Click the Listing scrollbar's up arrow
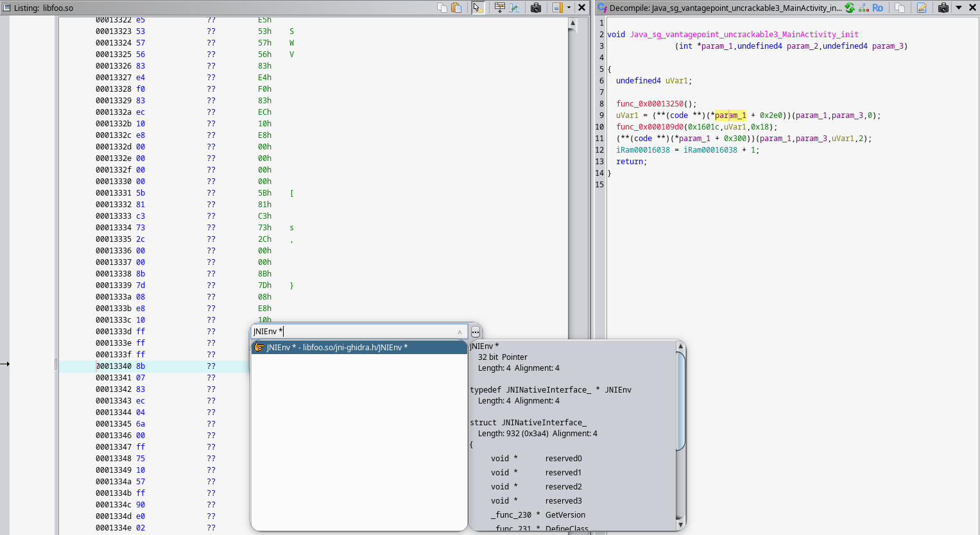Viewport: 980px width, 535px height. click(572, 23)
